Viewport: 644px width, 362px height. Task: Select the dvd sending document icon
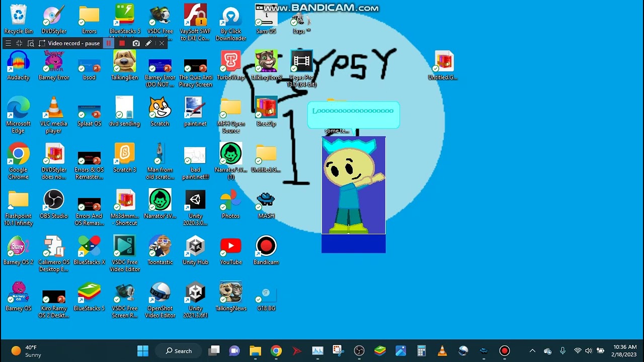pos(125,112)
